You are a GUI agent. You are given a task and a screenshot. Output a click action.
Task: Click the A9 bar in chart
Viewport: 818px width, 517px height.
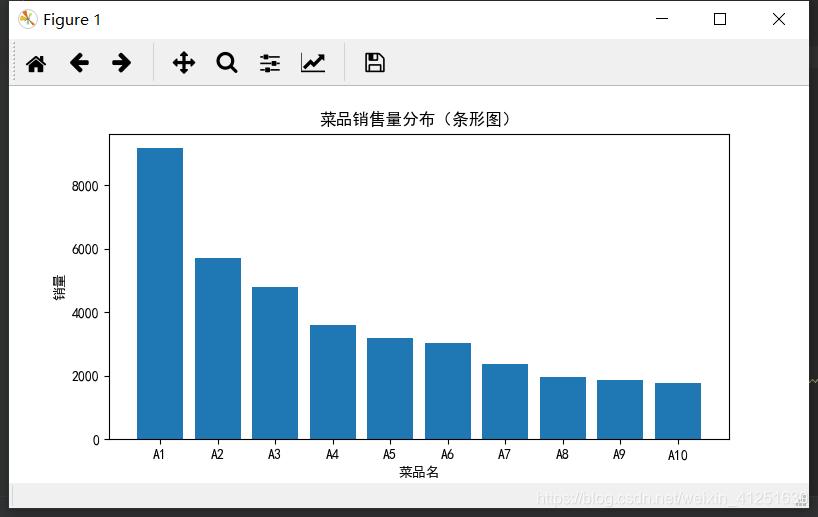(620, 410)
